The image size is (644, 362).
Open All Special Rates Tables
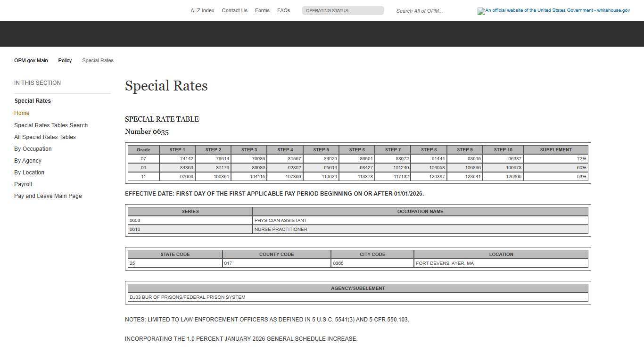tap(45, 137)
